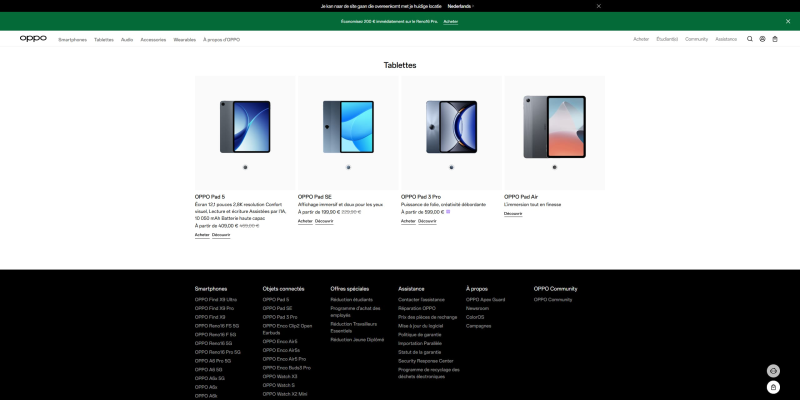Image resolution: width=800 pixels, height=400 pixels.
Task: Click OPPO Pad 3 Pro product image
Action: click(x=451, y=127)
